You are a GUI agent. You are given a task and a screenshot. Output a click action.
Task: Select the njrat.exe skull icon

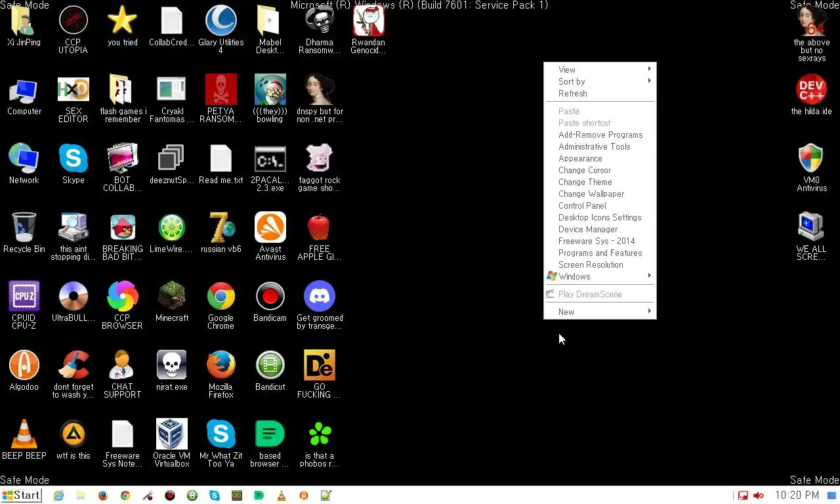[x=171, y=371]
